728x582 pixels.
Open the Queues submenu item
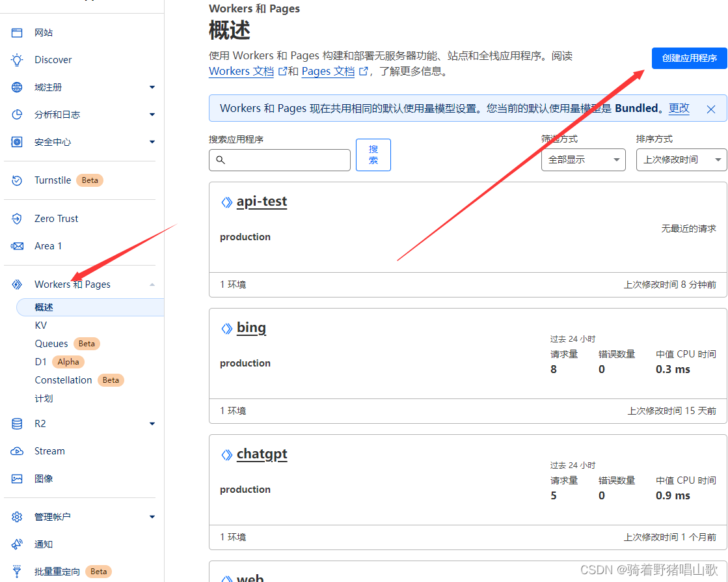click(51, 344)
